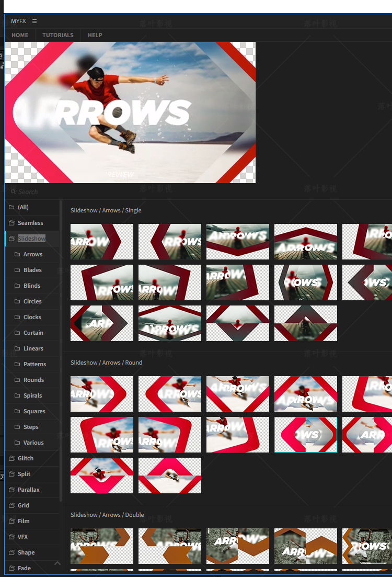Select last thumbnail in Arrows / Single row three
Viewport: 392px width, 577px height.
pyautogui.click(x=306, y=323)
